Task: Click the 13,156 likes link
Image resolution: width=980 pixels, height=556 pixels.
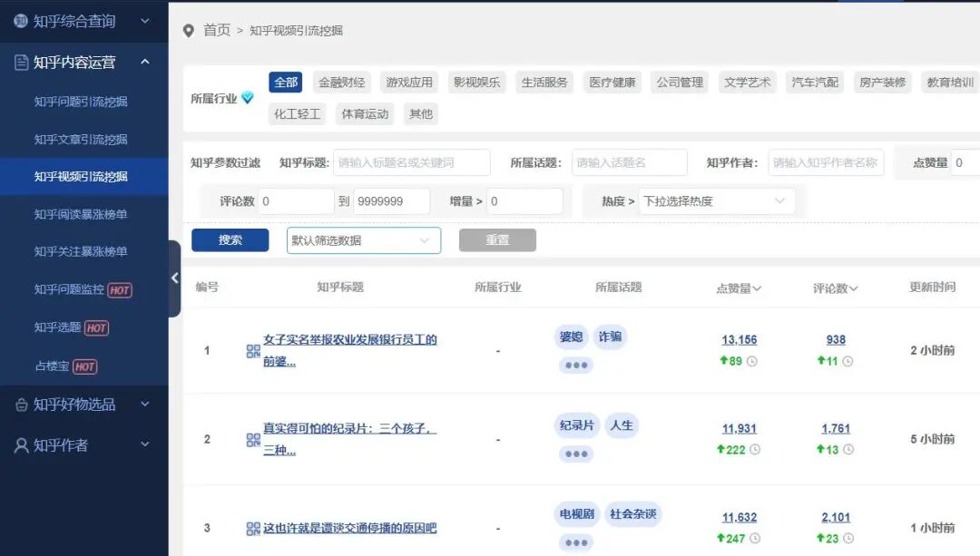Action: click(x=739, y=340)
